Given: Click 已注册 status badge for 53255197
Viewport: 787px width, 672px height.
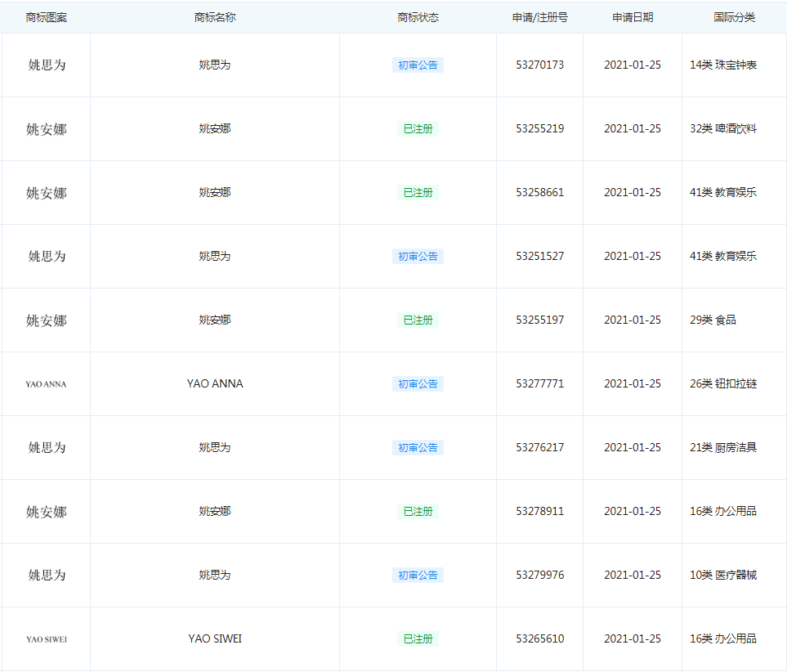Looking at the screenshot, I should click(x=418, y=320).
